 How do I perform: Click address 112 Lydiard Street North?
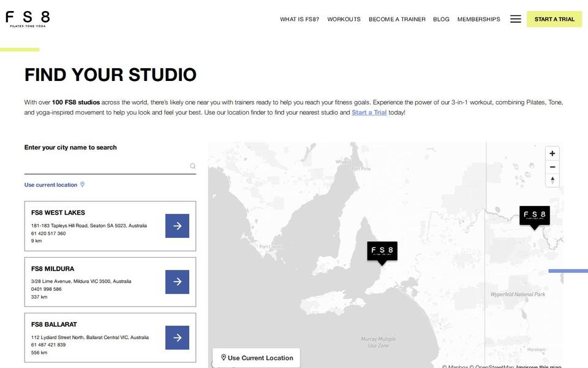[x=90, y=337]
